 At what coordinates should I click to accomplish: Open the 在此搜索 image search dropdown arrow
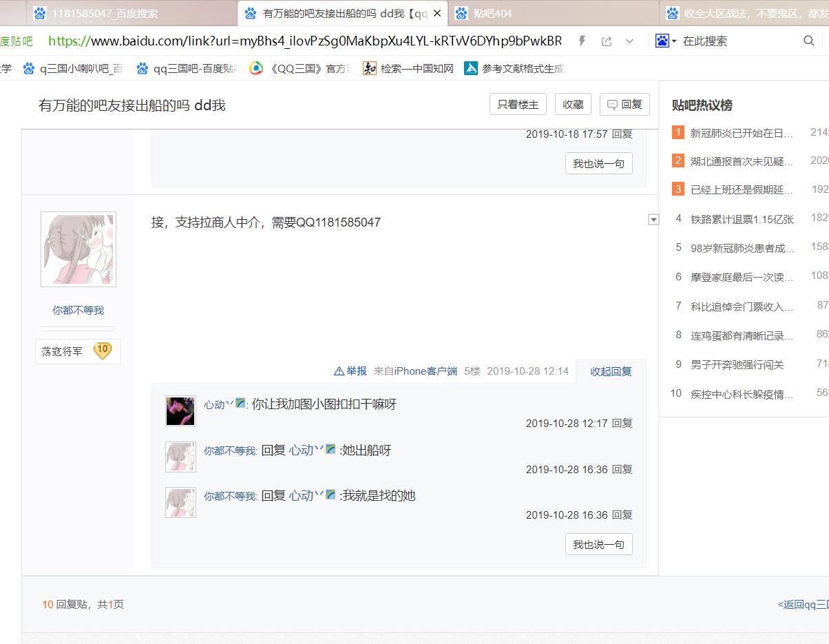coord(675,41)
